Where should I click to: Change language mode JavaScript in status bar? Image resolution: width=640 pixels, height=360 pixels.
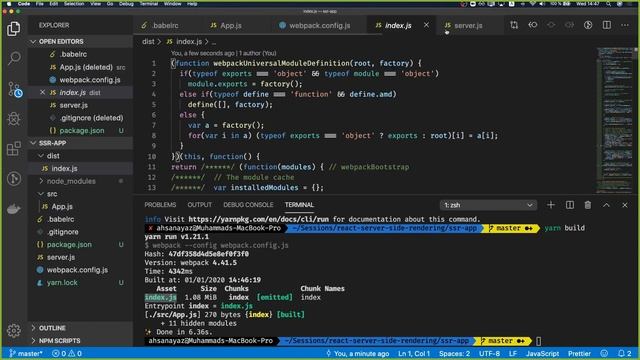[x=542, y=353]
